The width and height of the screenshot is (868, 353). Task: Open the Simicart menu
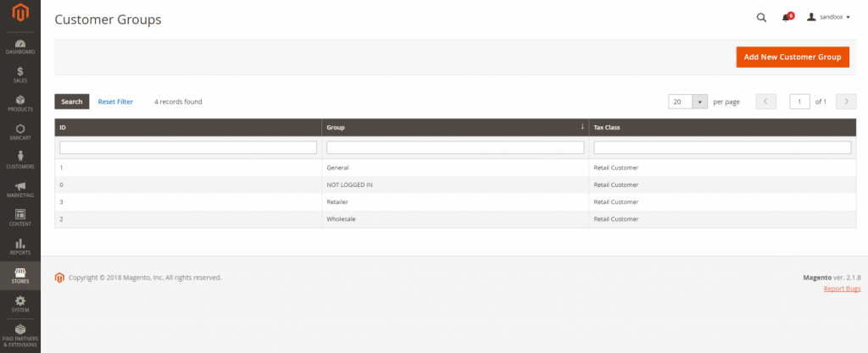tap(20, 133)
